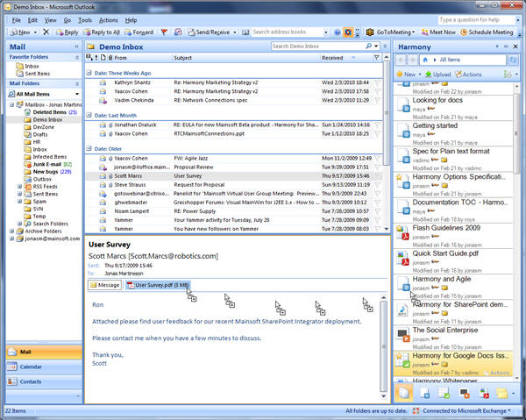Collapse the Date: Older group
The height and width of the screenshot is (420, 526).
pos(89,148)
